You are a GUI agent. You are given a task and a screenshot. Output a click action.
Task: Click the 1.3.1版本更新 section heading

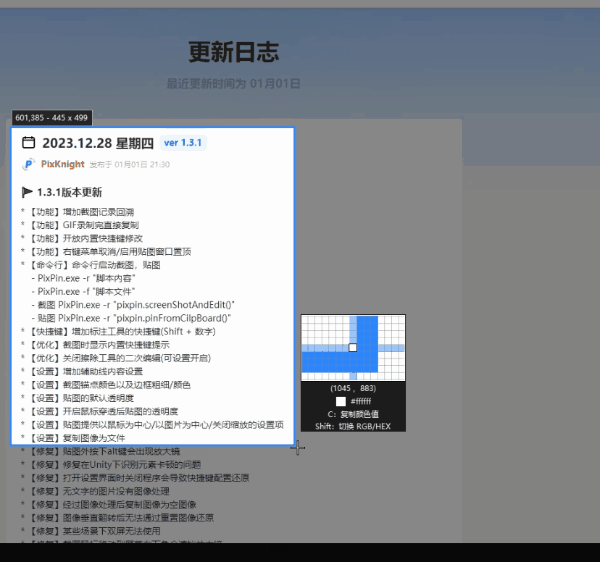click(70, 192)
